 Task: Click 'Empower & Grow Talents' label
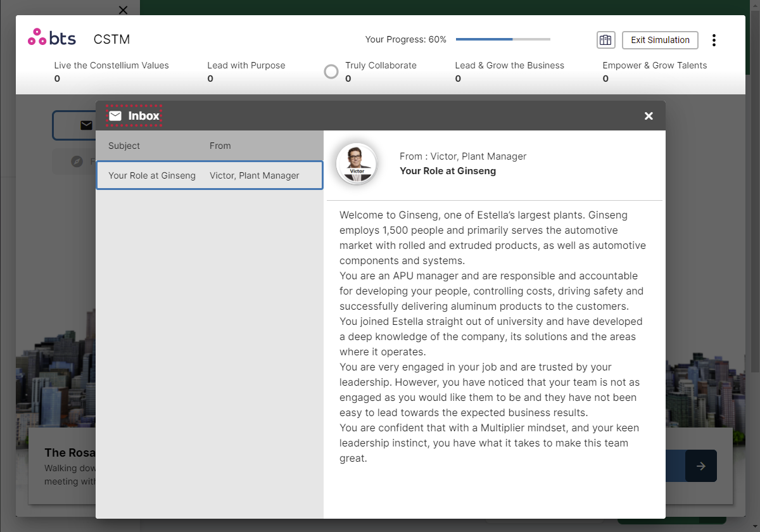pyautogui.click(x=655, y=65)
